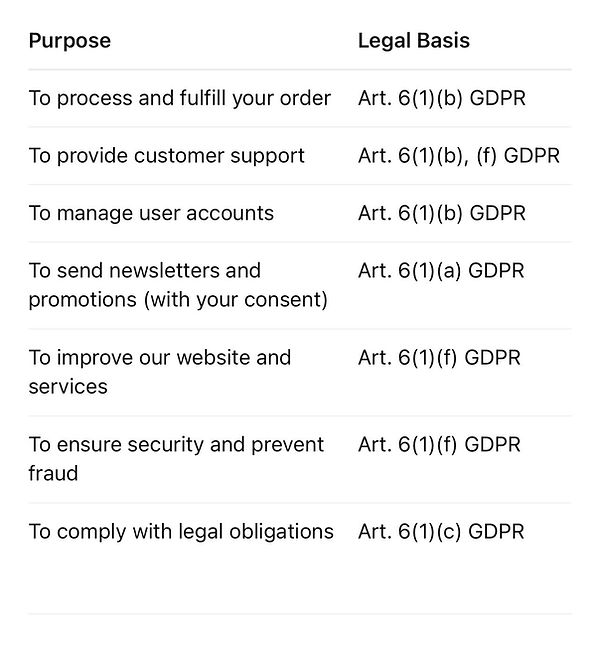
Task: Click the Legal Basis column header
Action: (413, 41)
